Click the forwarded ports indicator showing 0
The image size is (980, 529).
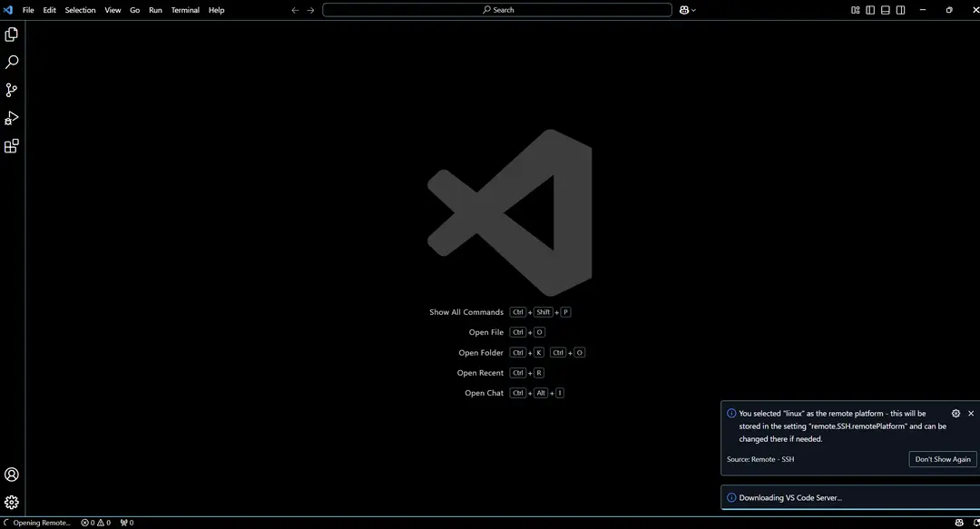tap(127, 523)
